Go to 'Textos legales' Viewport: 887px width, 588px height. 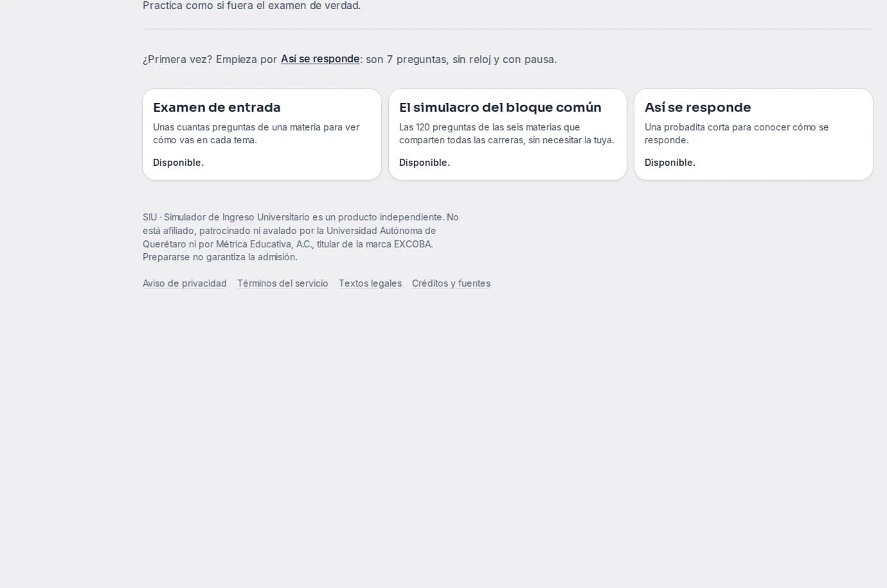(x=370, y=283)
